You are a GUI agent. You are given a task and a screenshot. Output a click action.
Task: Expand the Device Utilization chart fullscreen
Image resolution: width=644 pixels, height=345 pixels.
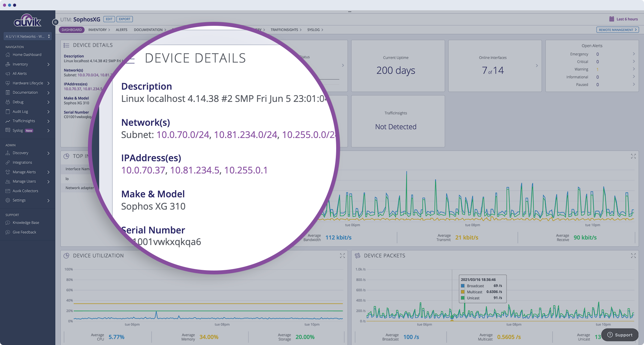pyautogui.click(x=343, y=256)
